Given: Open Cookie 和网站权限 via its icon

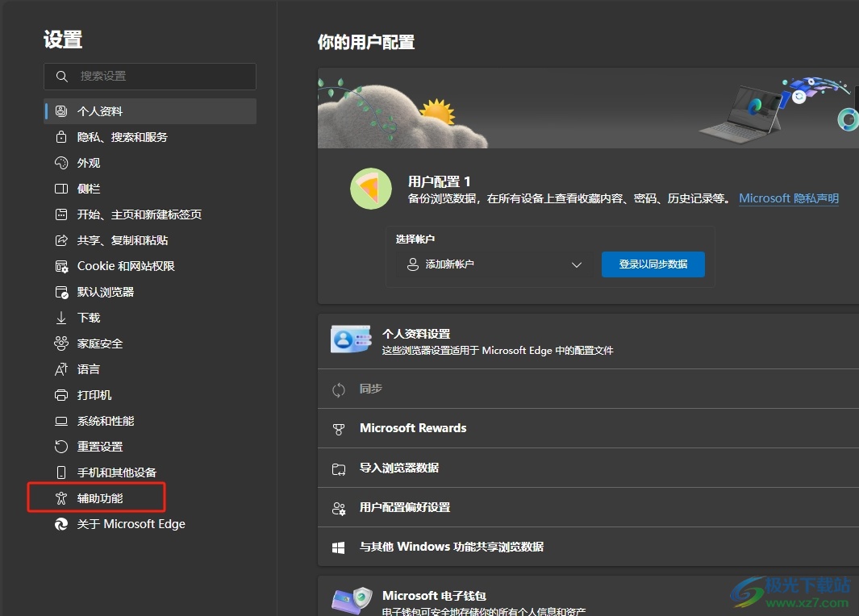Looking at the screenshot, I should click(61, 267).
